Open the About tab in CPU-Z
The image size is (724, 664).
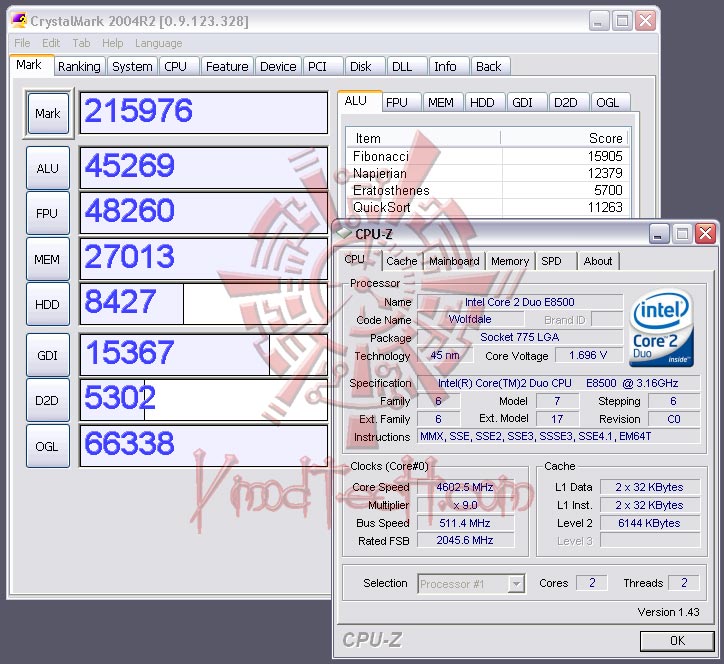pyautogui.click(x=597, y=261)
